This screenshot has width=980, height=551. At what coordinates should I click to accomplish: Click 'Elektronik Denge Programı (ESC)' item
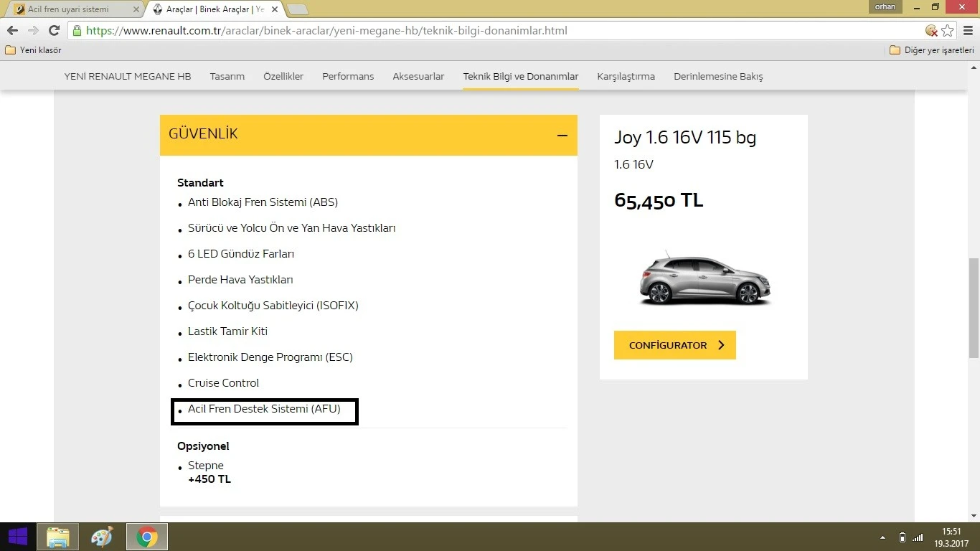pyautogui.click(x=270, y=357)
